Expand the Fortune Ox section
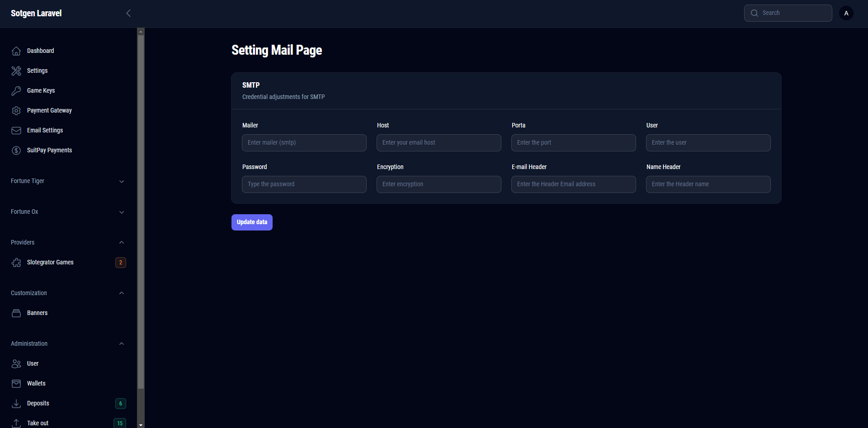Screen dimensions: 868x428 [x=121, y=212]
